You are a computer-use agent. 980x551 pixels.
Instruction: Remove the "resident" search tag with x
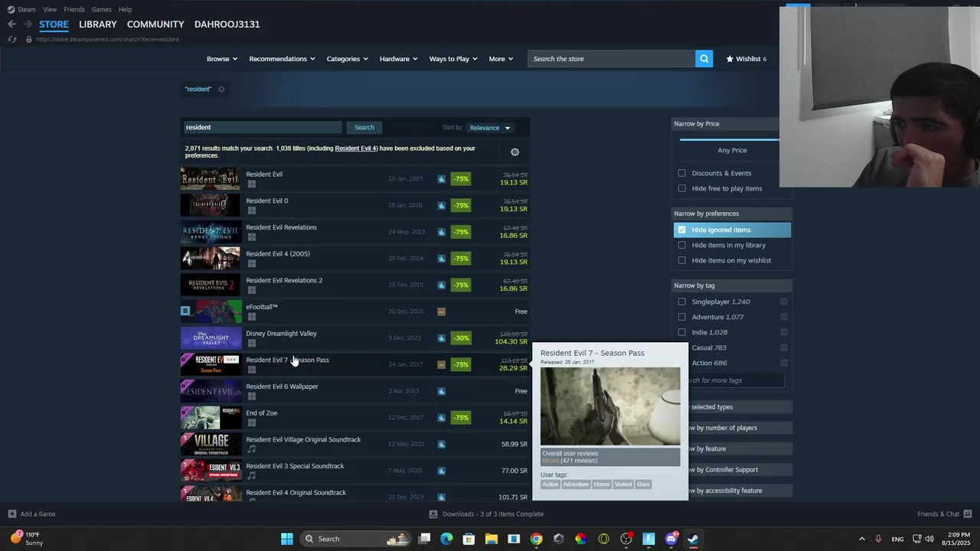221,90
